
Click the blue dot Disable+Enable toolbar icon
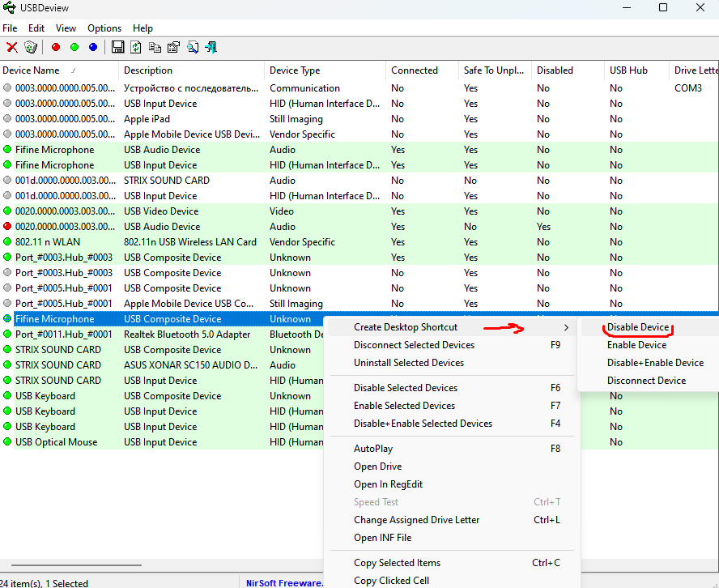coord(93,47)
